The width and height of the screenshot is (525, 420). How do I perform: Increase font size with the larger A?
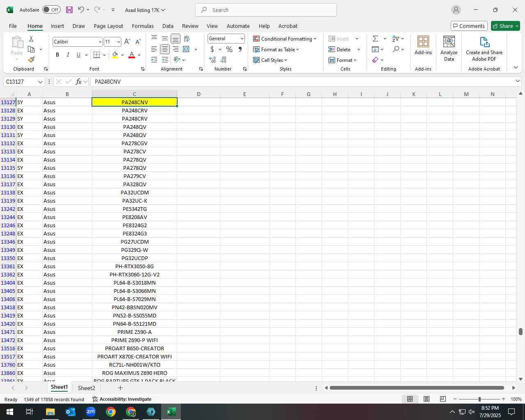point(127,41)
